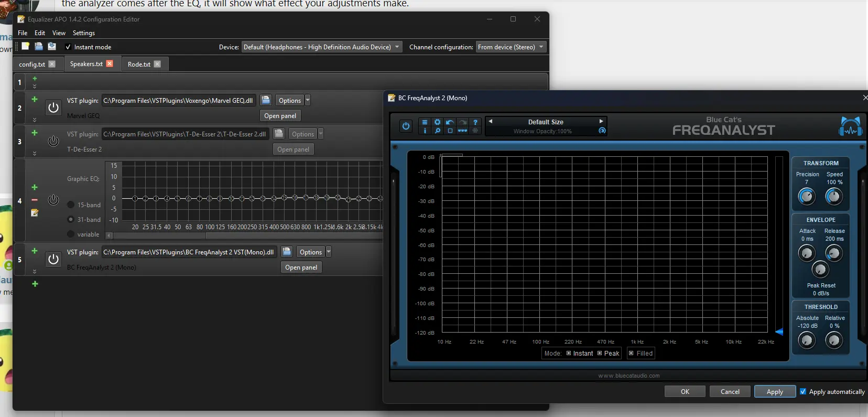Click the edit notepad icon in row 4

pyautogui.click(x=35, y=212)
